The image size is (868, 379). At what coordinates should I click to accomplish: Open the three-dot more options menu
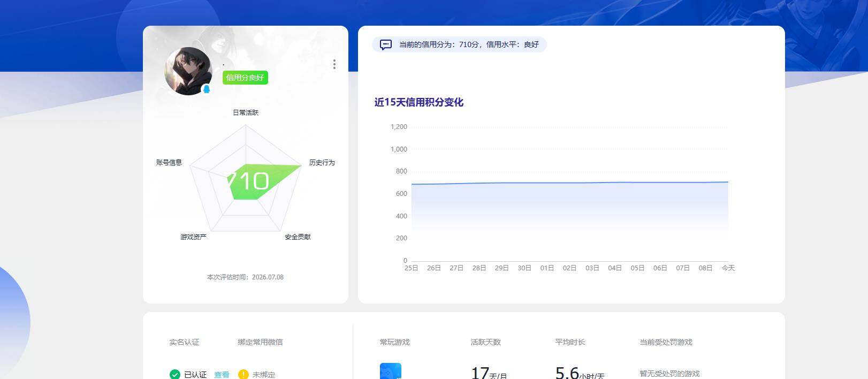334,64
